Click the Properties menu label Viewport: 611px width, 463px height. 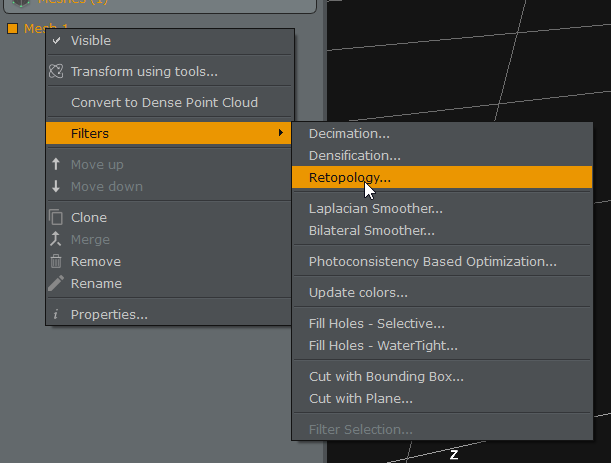pyautogui.click(x=109, y=315)
